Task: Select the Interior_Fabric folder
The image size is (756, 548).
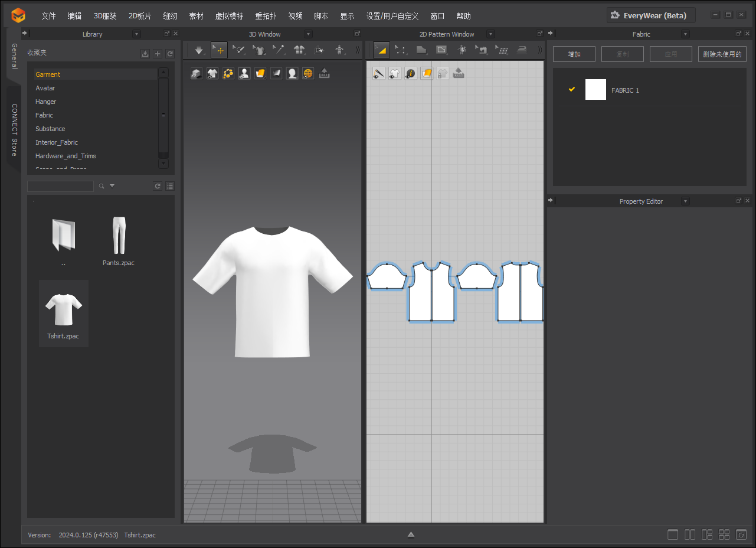Action: (57, 142)
